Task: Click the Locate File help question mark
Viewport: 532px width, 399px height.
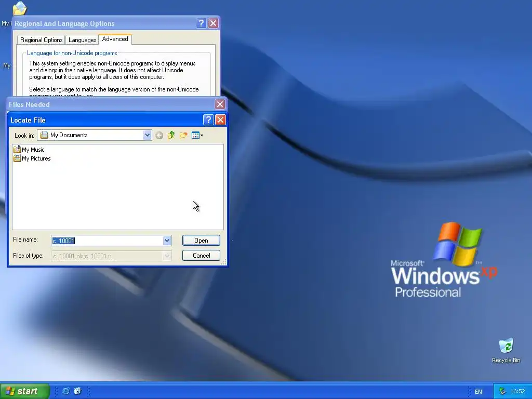Action: (208, 120)
